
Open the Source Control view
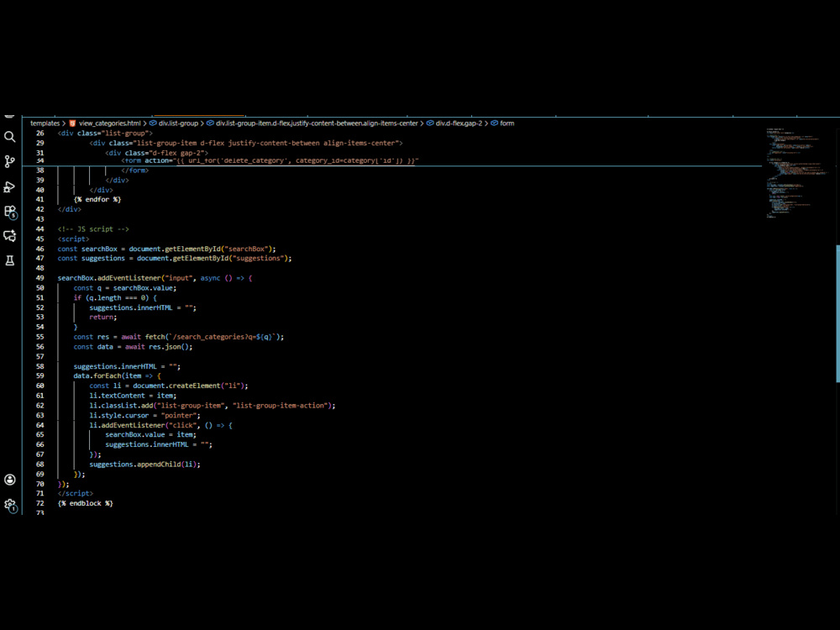[x=9, y=161]
